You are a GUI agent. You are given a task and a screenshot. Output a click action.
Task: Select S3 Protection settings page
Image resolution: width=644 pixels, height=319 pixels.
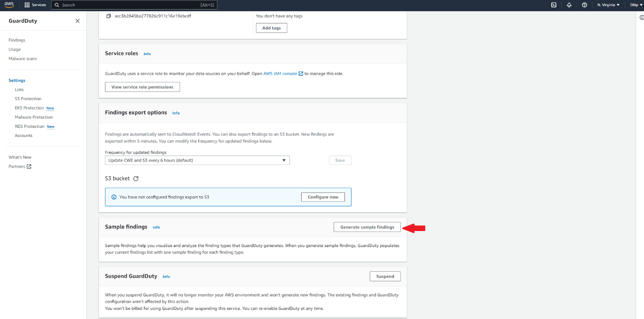click(x=28, y=99)
